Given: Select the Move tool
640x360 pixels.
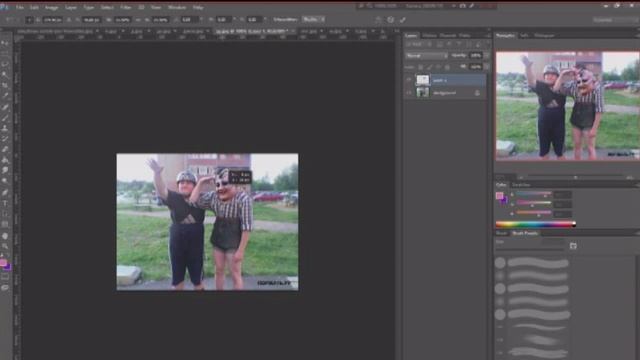Looking at the screenshot, I should click(x=5, y=43).
